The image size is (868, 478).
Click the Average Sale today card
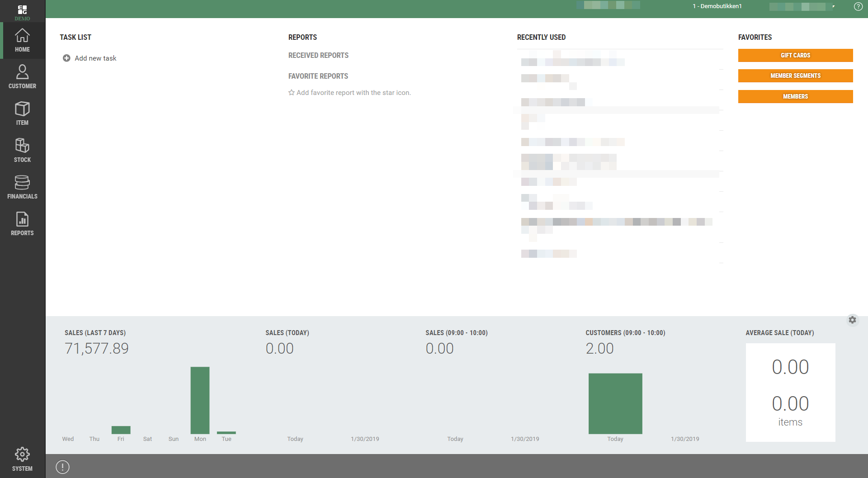pyautogui.click(x=790, y=392)
